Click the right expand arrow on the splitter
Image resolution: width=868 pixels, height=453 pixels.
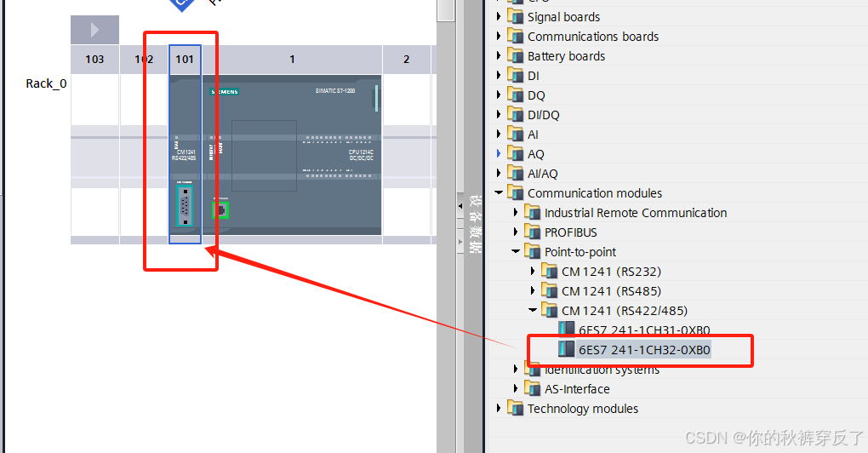(460, 242)
